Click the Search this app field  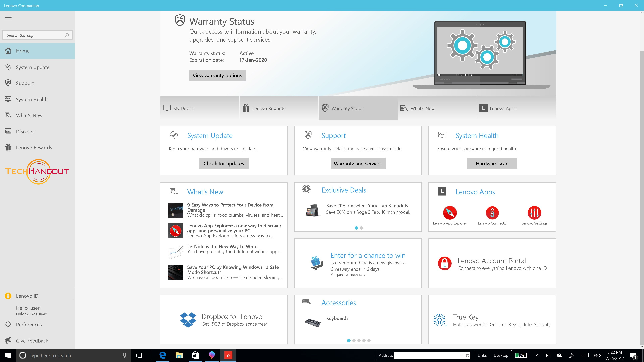[x=38, y=35]
